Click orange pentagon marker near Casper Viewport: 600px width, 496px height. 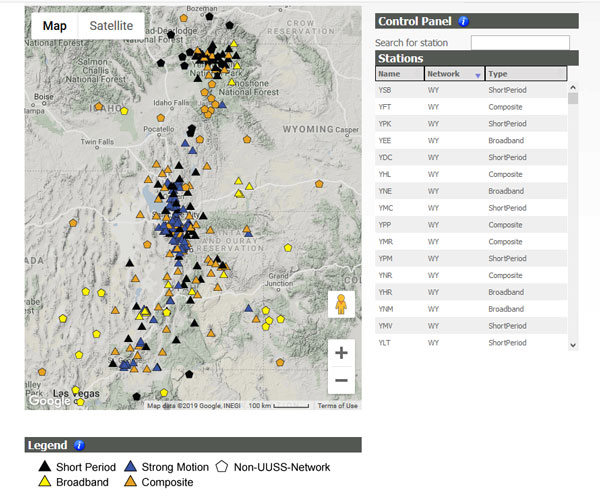pos(319,184)
